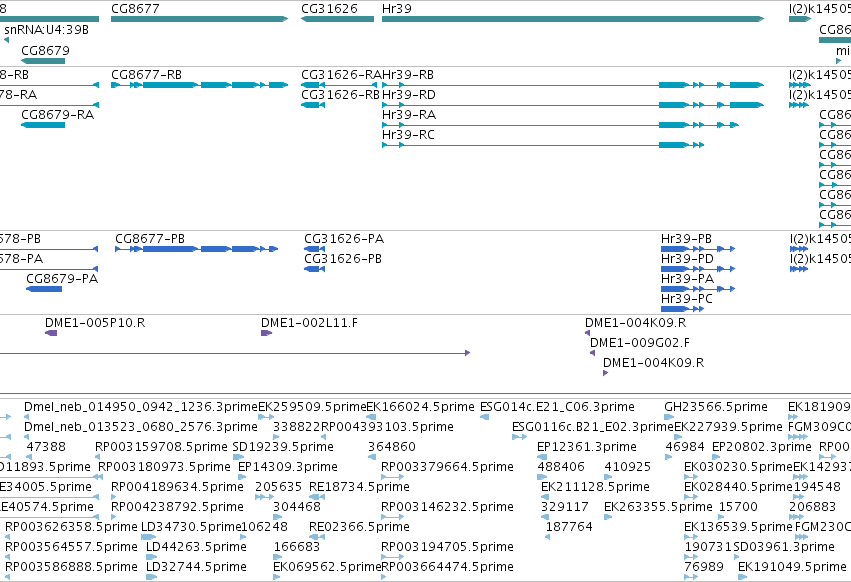
Task: Click EST label LD32744.5prime
Action: [196, 568]
